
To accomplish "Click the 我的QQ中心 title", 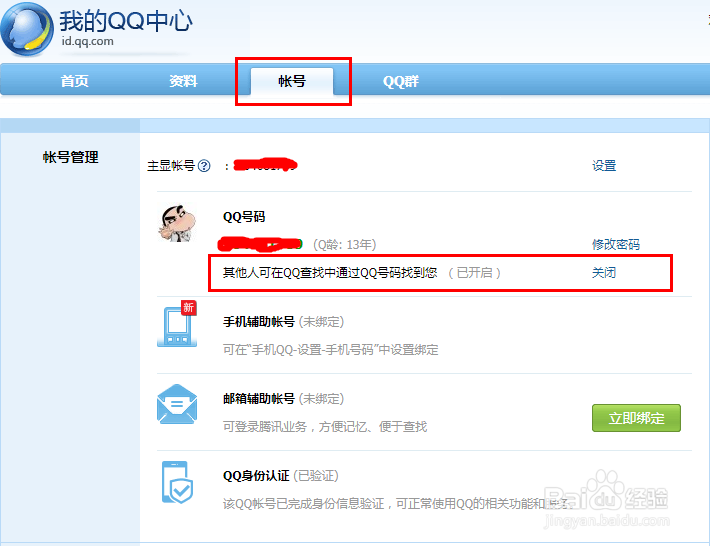I will coord(126,21).
